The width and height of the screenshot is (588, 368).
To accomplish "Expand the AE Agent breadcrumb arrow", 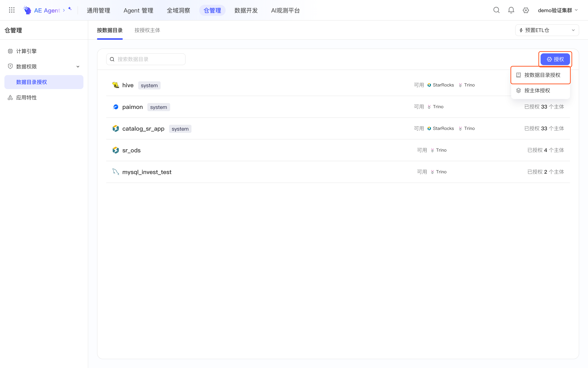I will coord(64,10).
